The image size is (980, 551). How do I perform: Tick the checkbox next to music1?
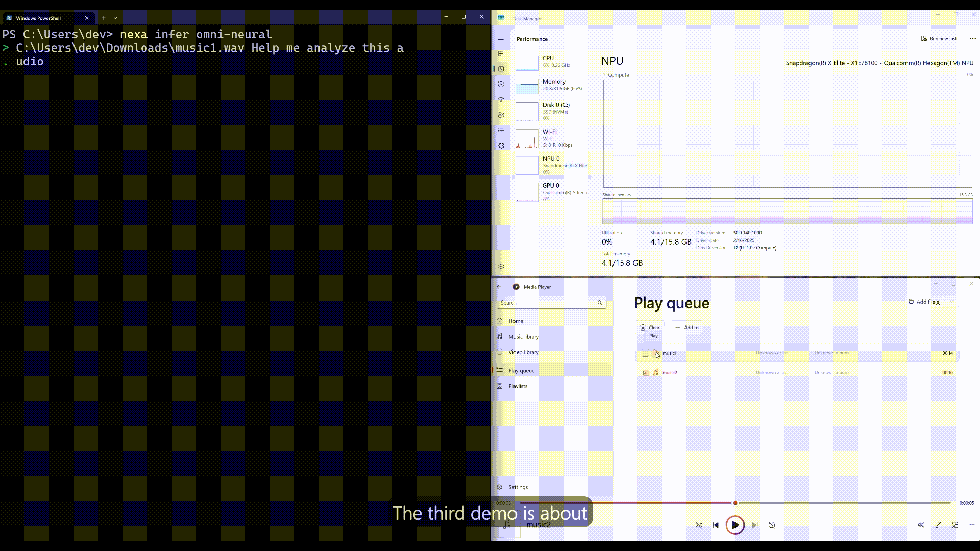pos(645,353)
